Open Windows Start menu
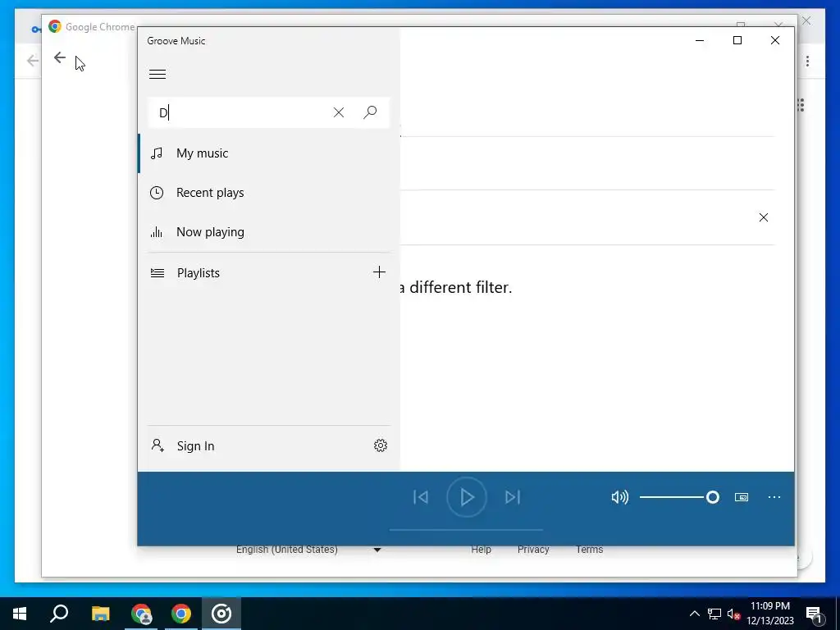The width and height of the screenshot is (840, 630). 20,614
